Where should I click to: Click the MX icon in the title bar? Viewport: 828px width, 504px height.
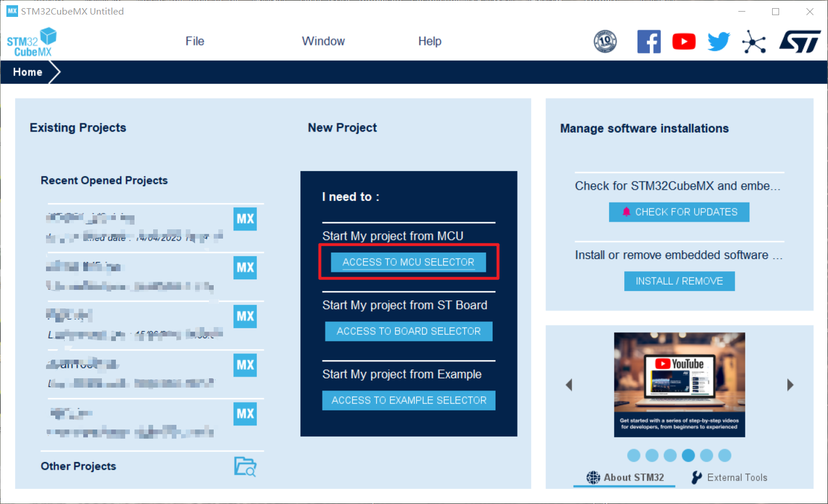point(12,11)
